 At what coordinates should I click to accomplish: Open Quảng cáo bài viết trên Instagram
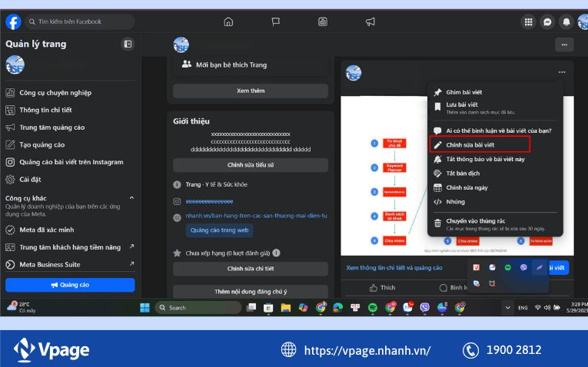pos(70,162)
